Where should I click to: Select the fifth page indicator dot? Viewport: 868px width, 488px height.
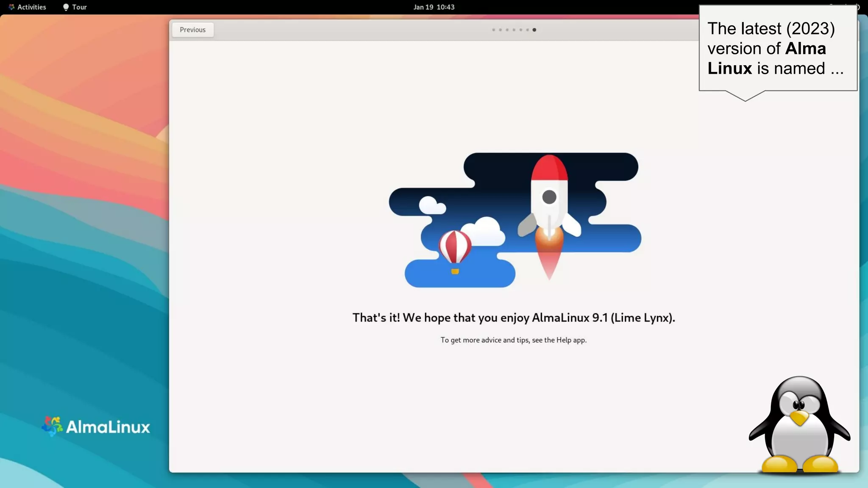[520, 30]
